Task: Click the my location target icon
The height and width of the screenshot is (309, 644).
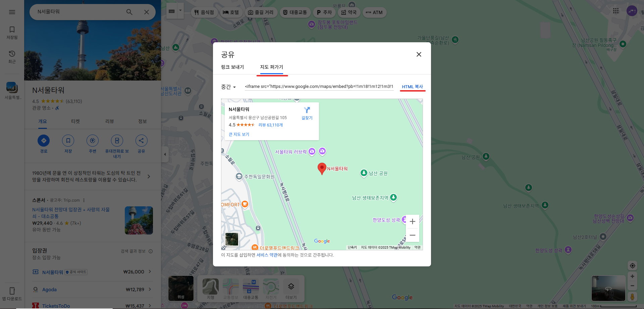Action: click(633, 266)
